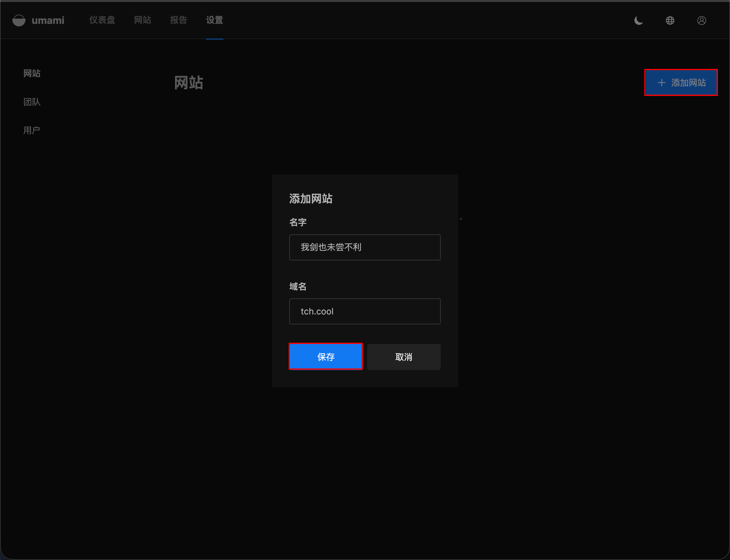The width and height of the screenshot is (730, 560).
Task: Open language selector globe icon
Action: pos(670,21)
